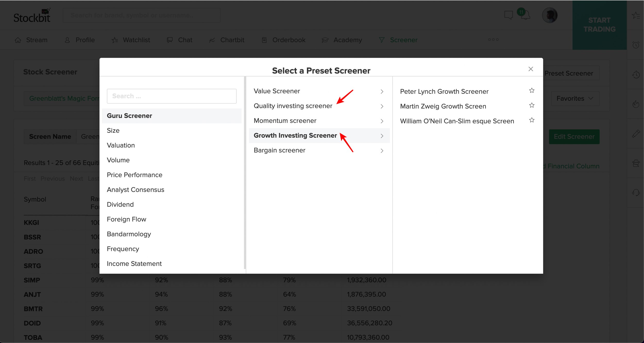Viewport: 644px width, 343px height.
Task: Toggle star for William O'Neil Can-Slim screen
Action: [532, 120]
